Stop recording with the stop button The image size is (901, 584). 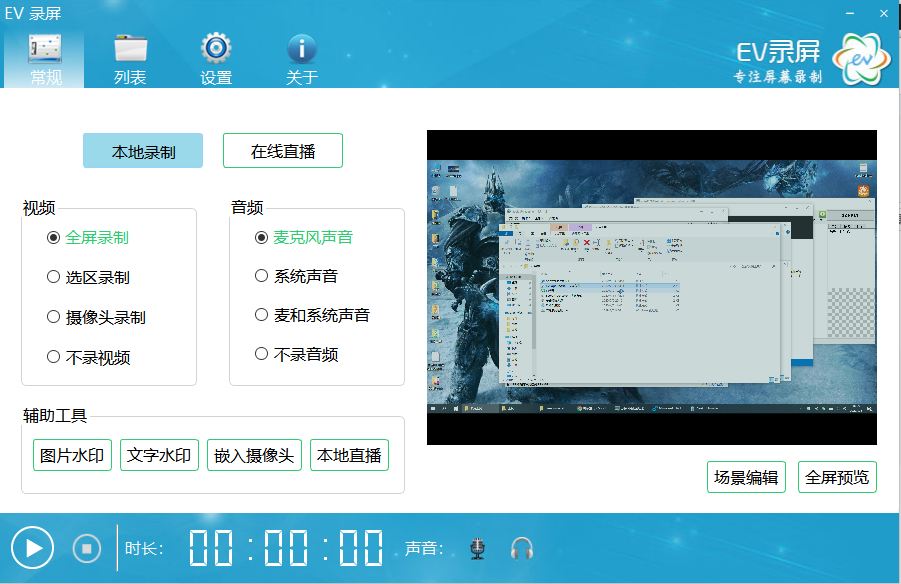tap(87, 548)
